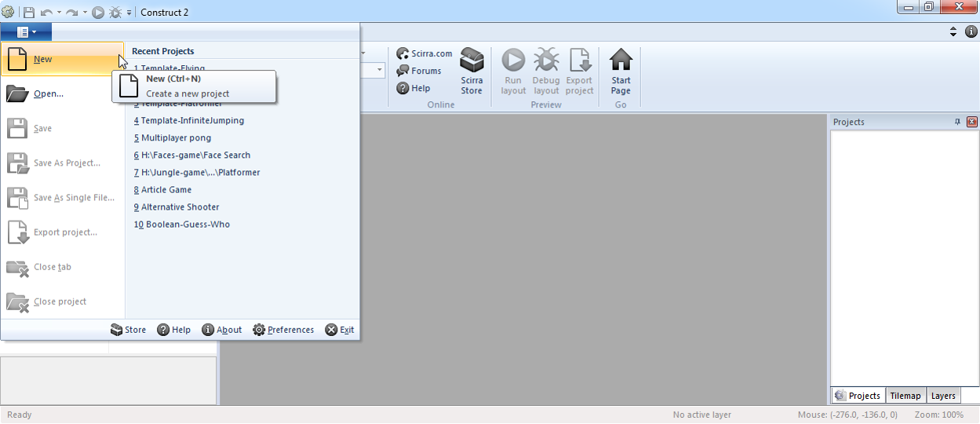Click the Store button in menu footer
The image size is (980, 424).
[x=128, y=330]
